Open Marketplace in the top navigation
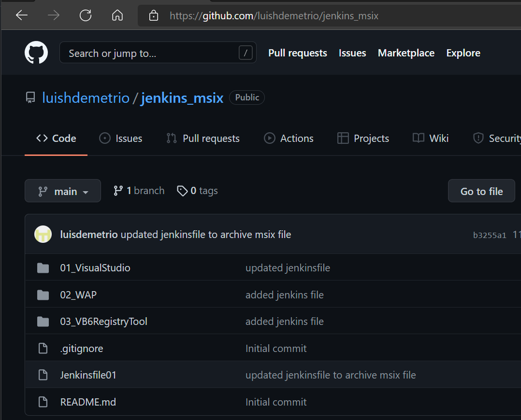Viewport: 521px width, 420px height. [406, 53]
